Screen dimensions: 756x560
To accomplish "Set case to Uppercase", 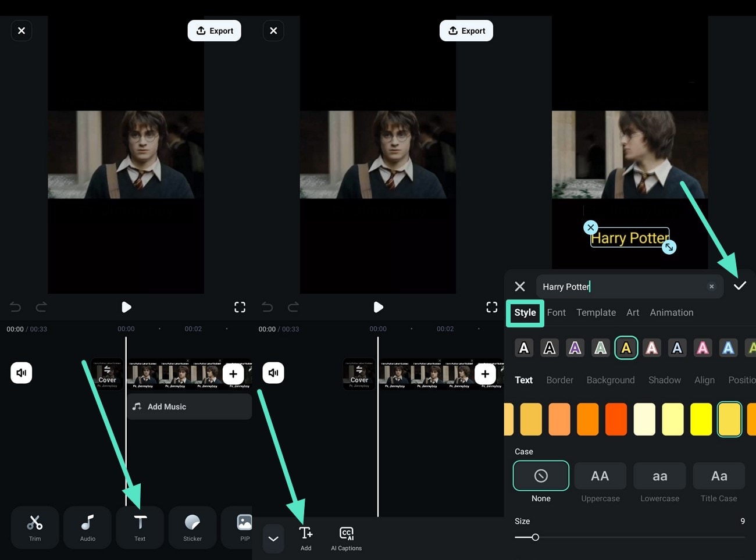I will pos(600,476).
